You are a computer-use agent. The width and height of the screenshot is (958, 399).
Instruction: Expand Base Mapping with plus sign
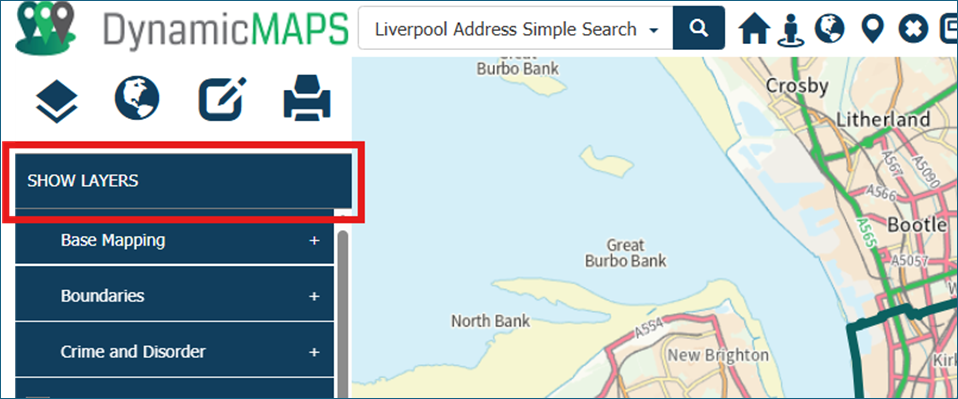click(x=314, y=241)
